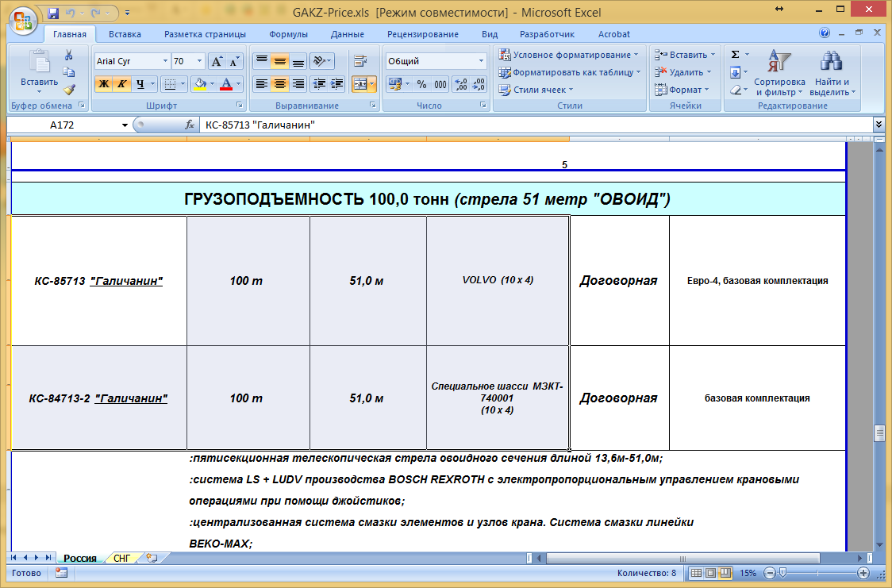Open the font size dropdown
The height and width of the screenshot is (588, 892).
click(x=199, y=61)
